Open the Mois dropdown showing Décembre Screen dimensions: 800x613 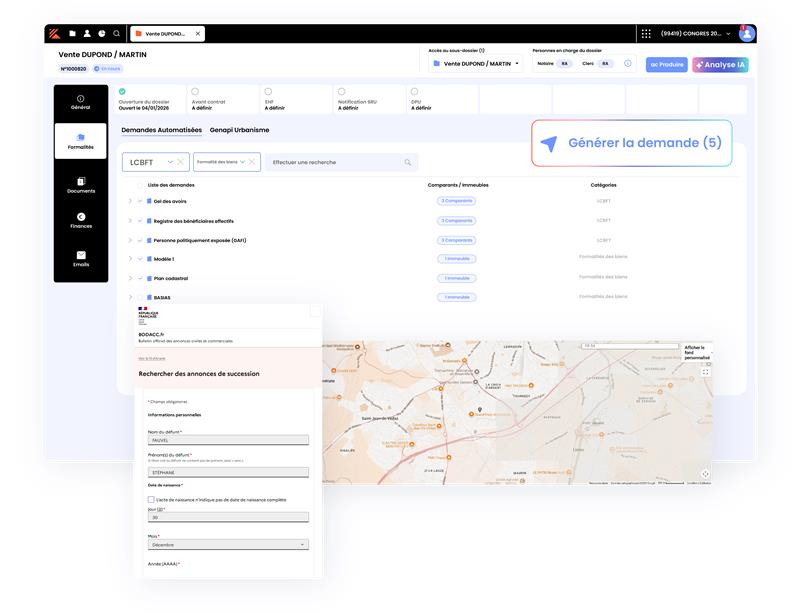pyautogui.click(x=228, y=545)
